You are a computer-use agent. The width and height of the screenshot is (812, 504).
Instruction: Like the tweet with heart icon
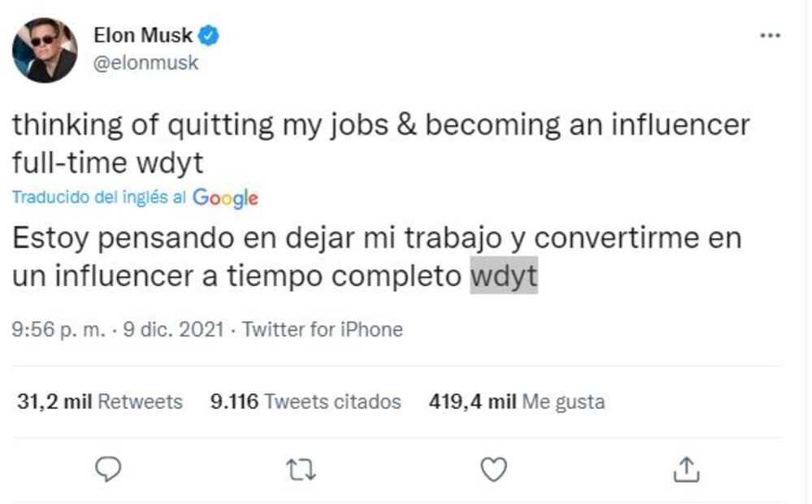tap(493, 468)
